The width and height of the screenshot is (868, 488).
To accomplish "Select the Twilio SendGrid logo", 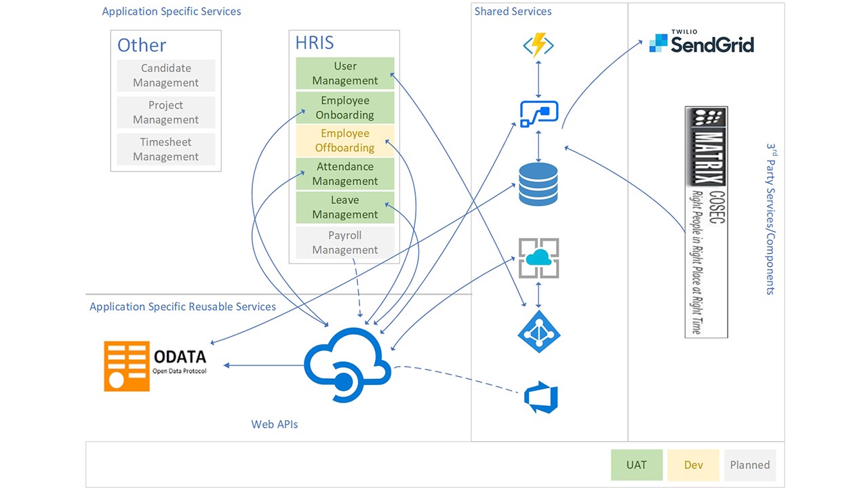I will [702, 42].
